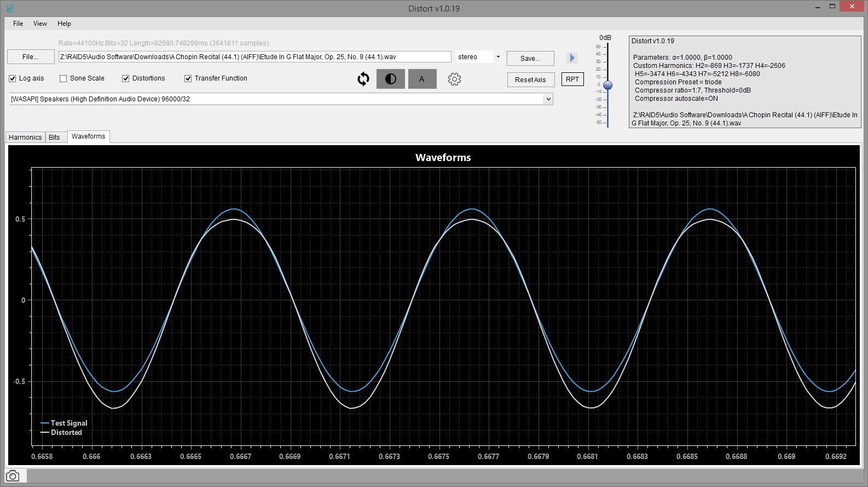Screen dimensions: 868x487
Task: Click the 'A' toolbar button
Action: tap(422, 79)
